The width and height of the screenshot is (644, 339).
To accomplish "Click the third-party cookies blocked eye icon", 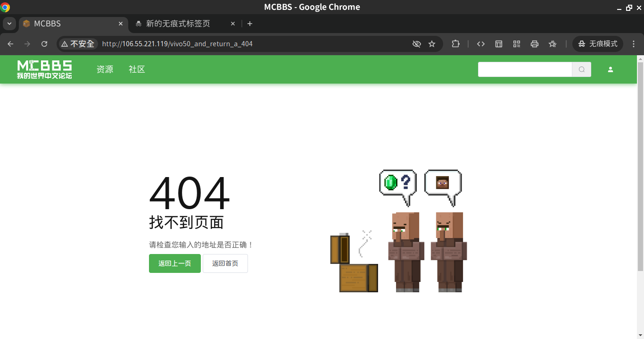I will (416, 44).
